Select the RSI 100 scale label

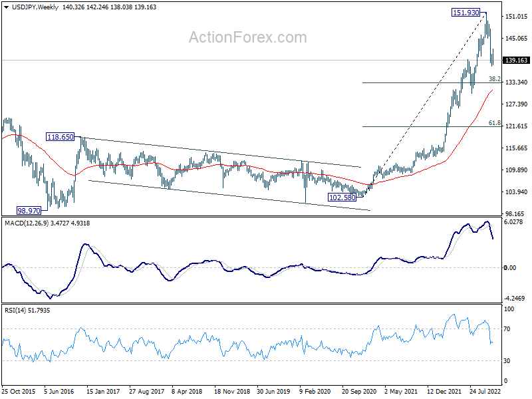coord(509,309)
